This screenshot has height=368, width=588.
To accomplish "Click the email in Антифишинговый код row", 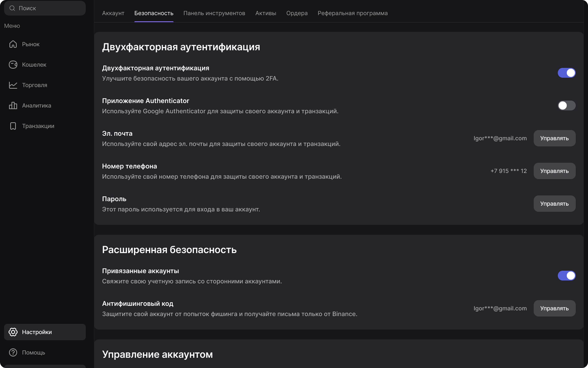I will tap(500, 308).
